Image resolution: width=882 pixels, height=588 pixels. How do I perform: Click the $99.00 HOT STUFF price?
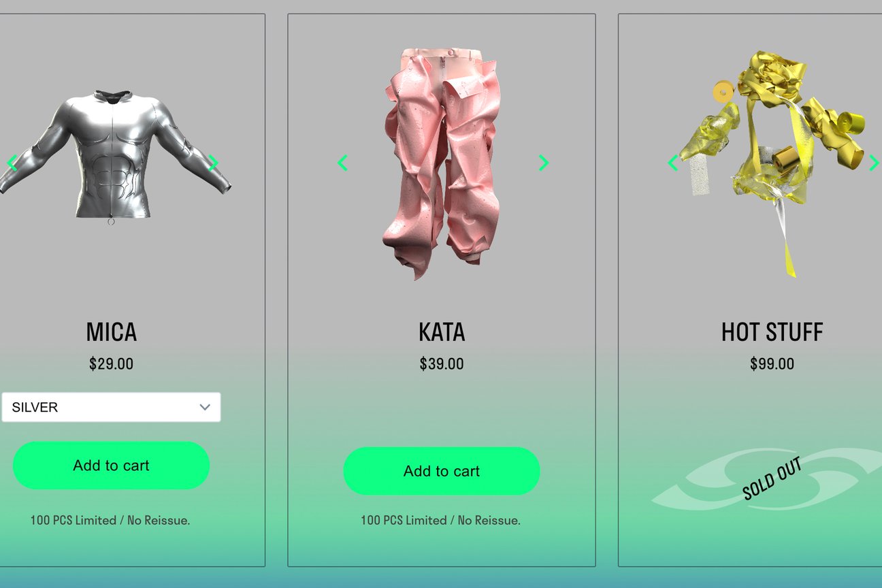click(772, 364)
